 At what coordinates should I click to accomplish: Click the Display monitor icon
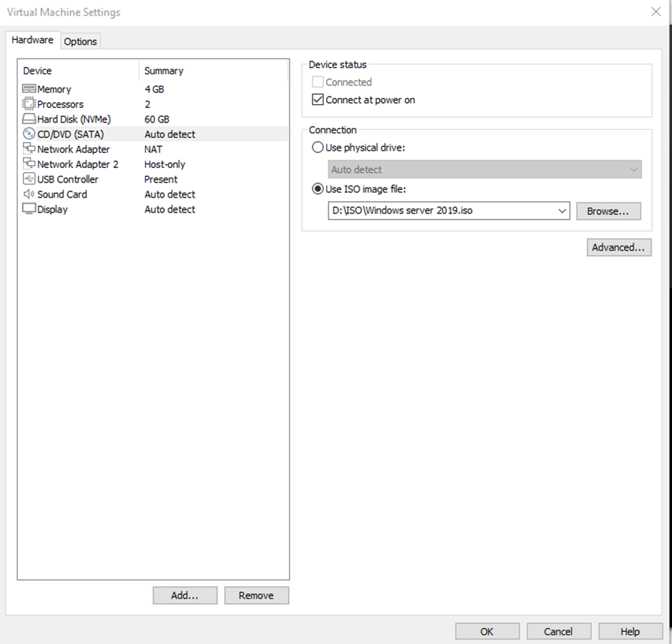[29, 209]
